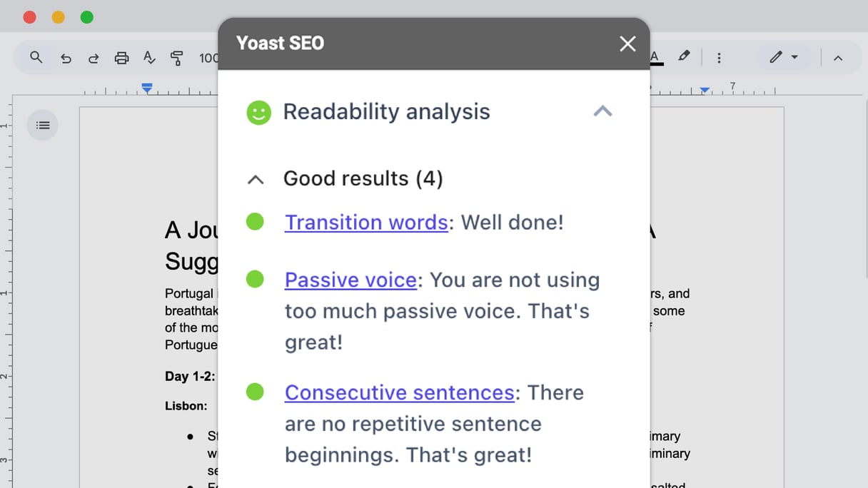The height and width of the screenshot is (488, 868).
Task: Click the green window zoom button
Action: pos(86,17)
